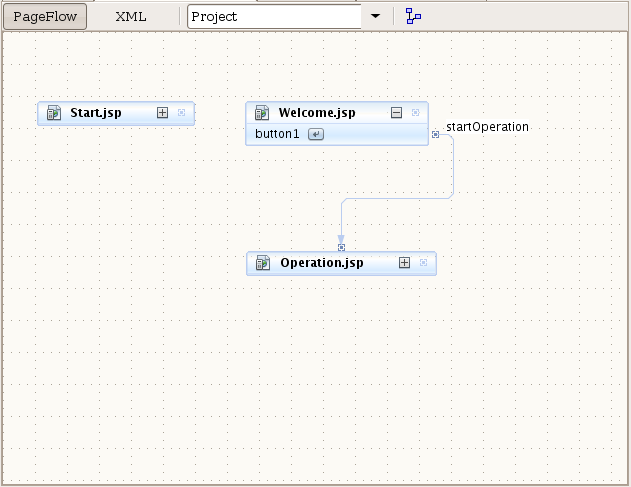Switch to the XML view
The image size is (631, 487).
tap(131, 17)
